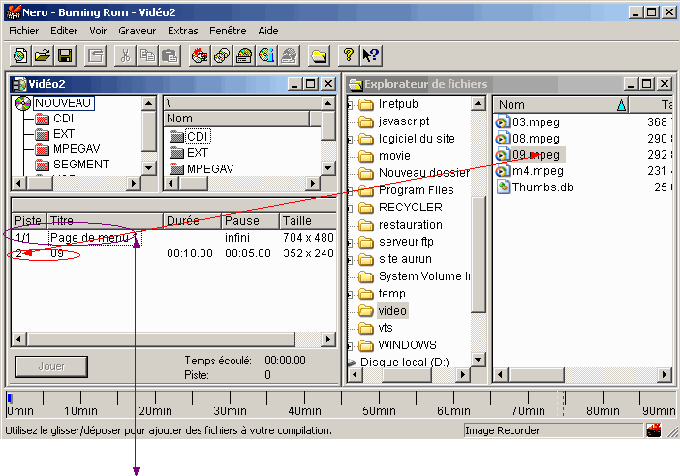Click the track list scroll right arrow

(328, 339)
